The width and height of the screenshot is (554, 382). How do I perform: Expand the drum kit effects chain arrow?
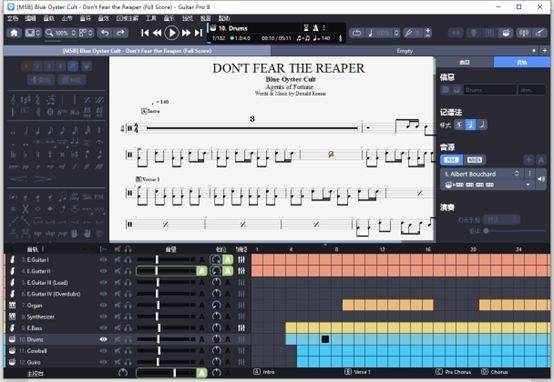pos(528,185)
